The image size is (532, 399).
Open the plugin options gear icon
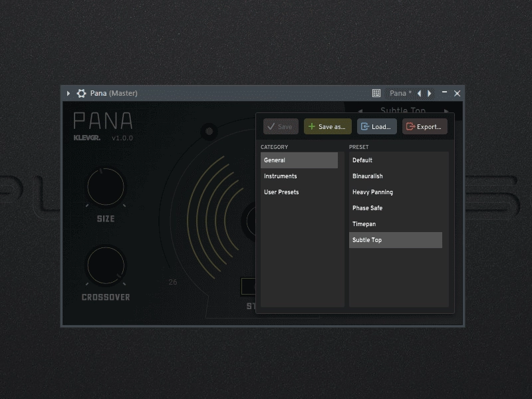click(81, 93)
